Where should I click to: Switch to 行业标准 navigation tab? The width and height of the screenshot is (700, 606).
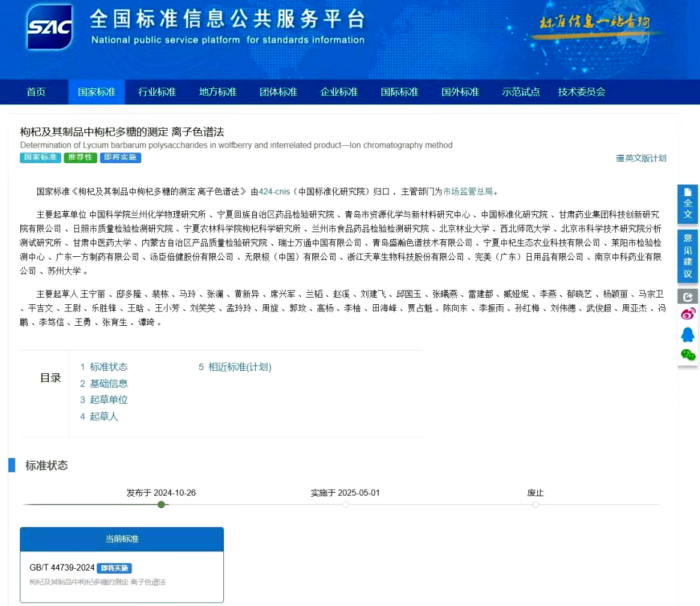pos(157,92)
